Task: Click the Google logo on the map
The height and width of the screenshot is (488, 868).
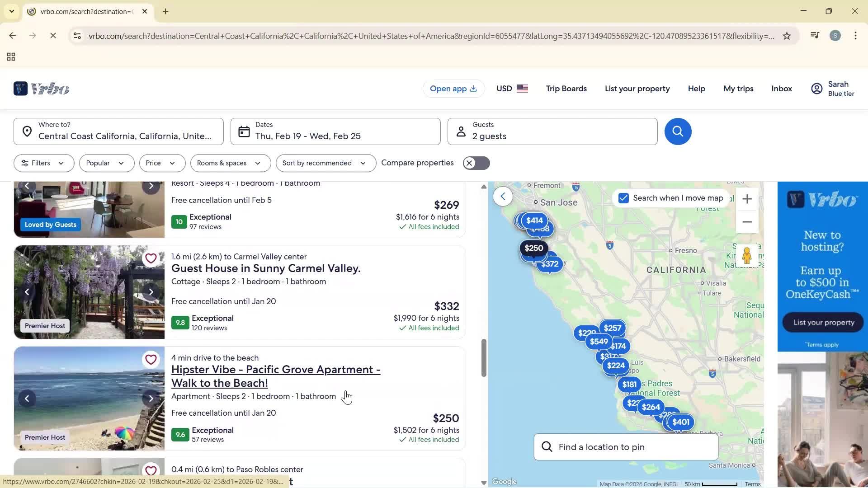Action: click(x=504, y=481)
